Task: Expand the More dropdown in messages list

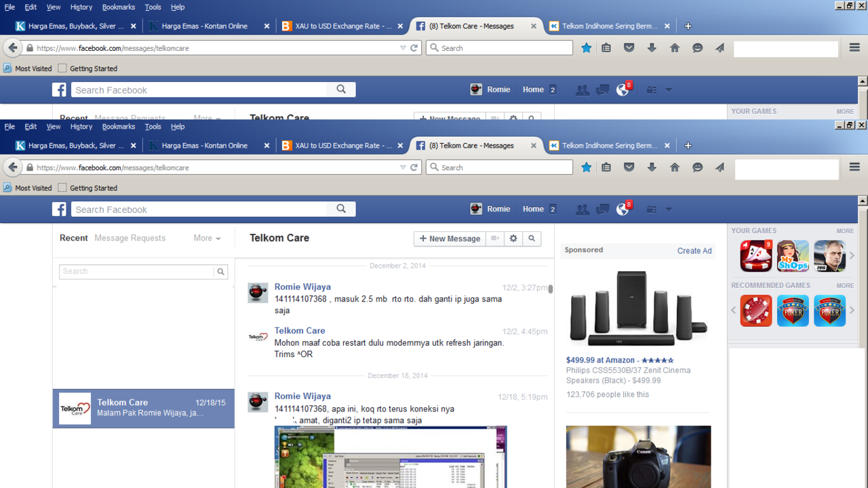Action: (207, 239)
